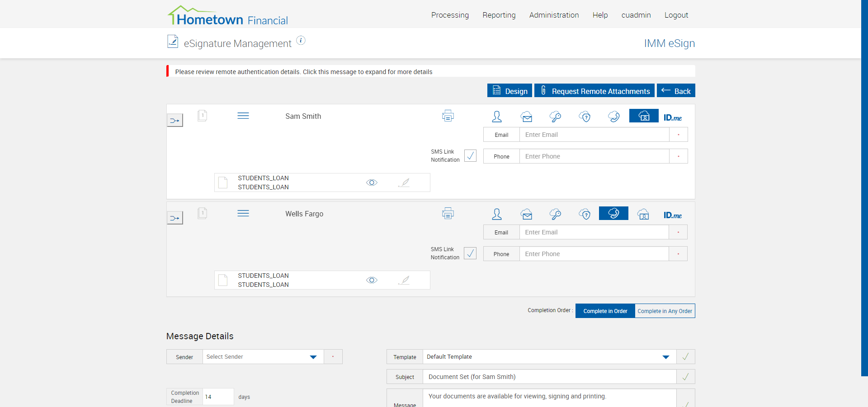Select phone authentication icon for Sam Smith

[614, 117]
